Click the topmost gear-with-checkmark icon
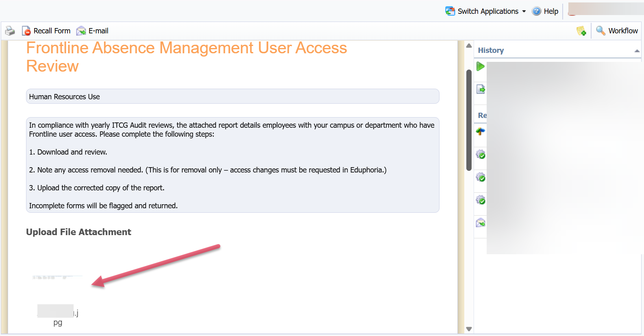 481,155
